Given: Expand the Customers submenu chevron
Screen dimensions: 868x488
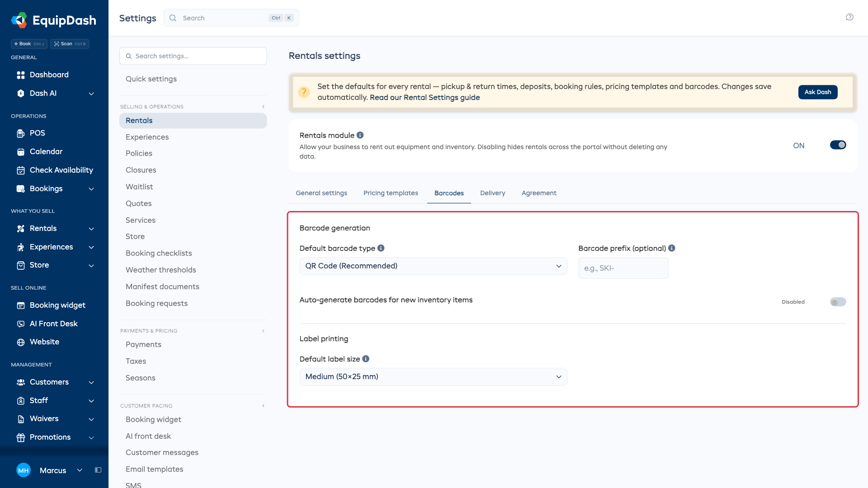Looking at the screenshot, I should click(x=91, y=382).
